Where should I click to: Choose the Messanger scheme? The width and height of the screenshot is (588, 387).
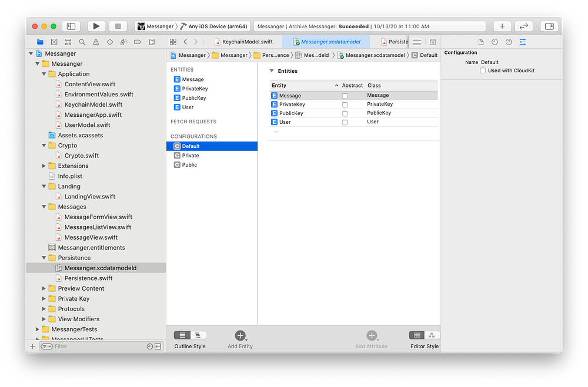(156, 26)
